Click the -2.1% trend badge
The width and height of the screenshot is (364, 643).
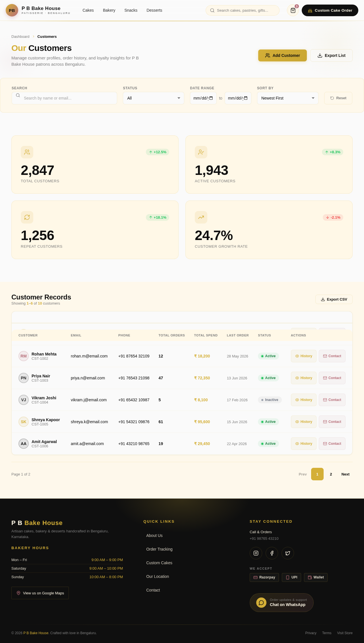(x=333, y=217)
